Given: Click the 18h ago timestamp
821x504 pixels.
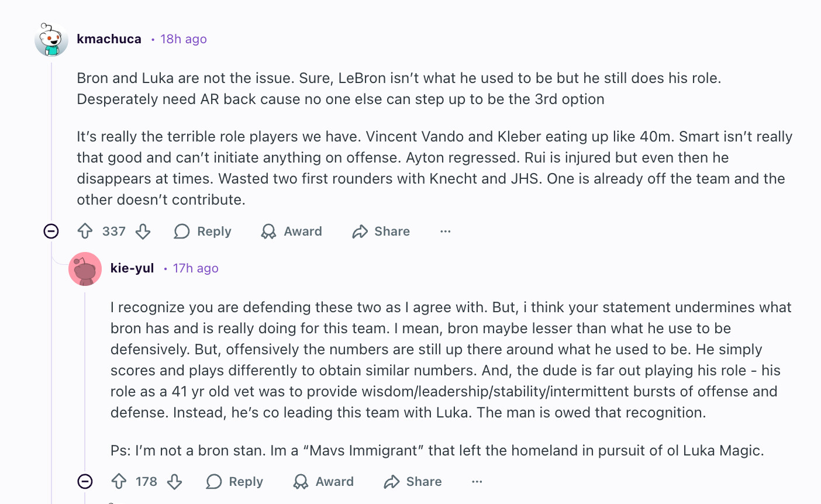Looking at the screenshot, I should 184,39.
